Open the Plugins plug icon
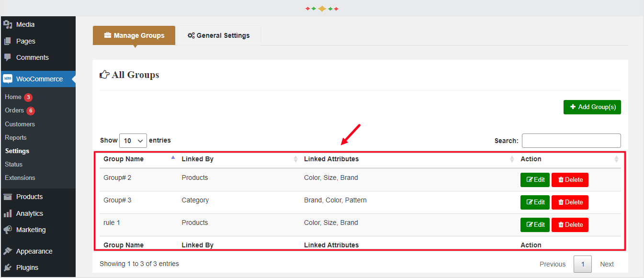Screen dimensions: 644x278 click(x=7, y=267)
